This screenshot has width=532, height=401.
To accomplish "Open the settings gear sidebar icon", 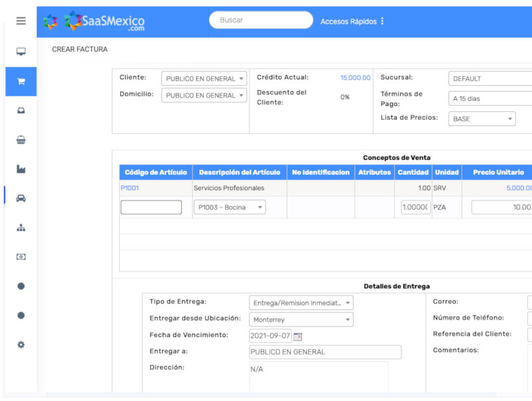I will (21, 345).
